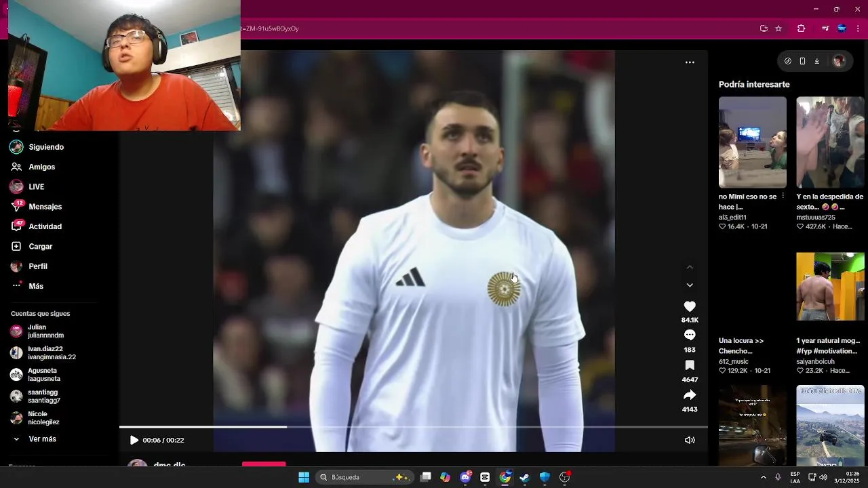The width and height of the screenshot is (868, 488).
Task: Open Chrome extensions puzzle icon
Action: point(801,28)
